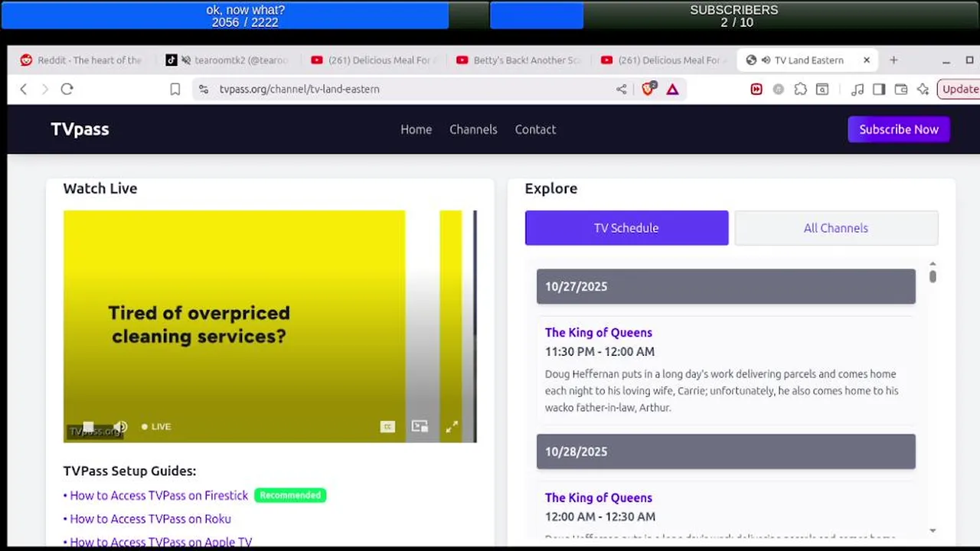Unmute the tearoomtk2 tab's muted speaker
Image resolution: width=980 pixels, height=551 pixels.
pos(185,60)
